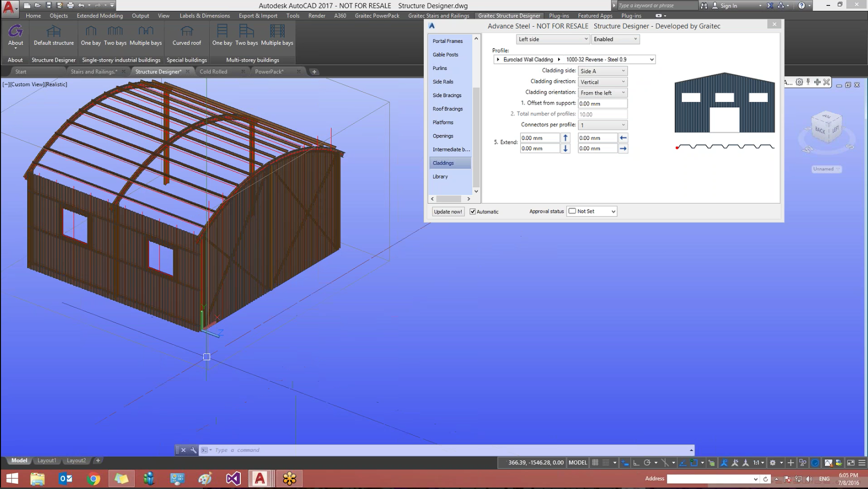Click the hardware acceleration icon in status bar
The width and height of the screenshot is (868, 489).
(816, 462)
